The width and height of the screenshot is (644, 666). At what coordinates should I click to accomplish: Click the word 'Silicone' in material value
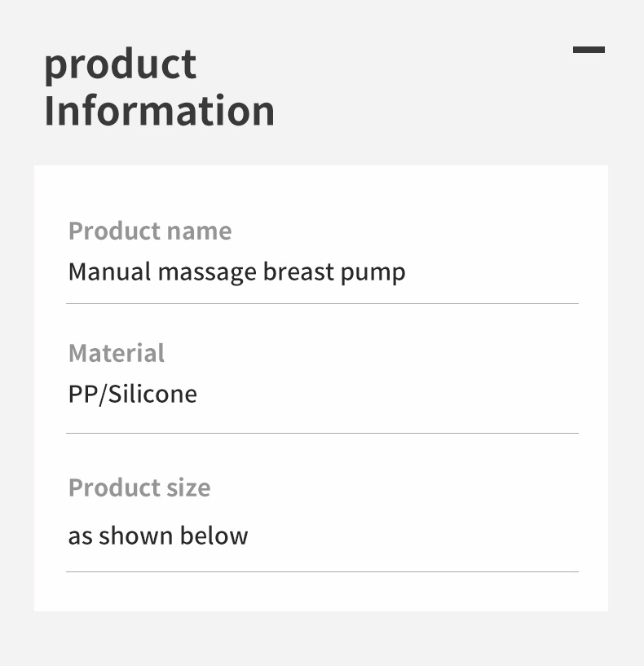152,395
